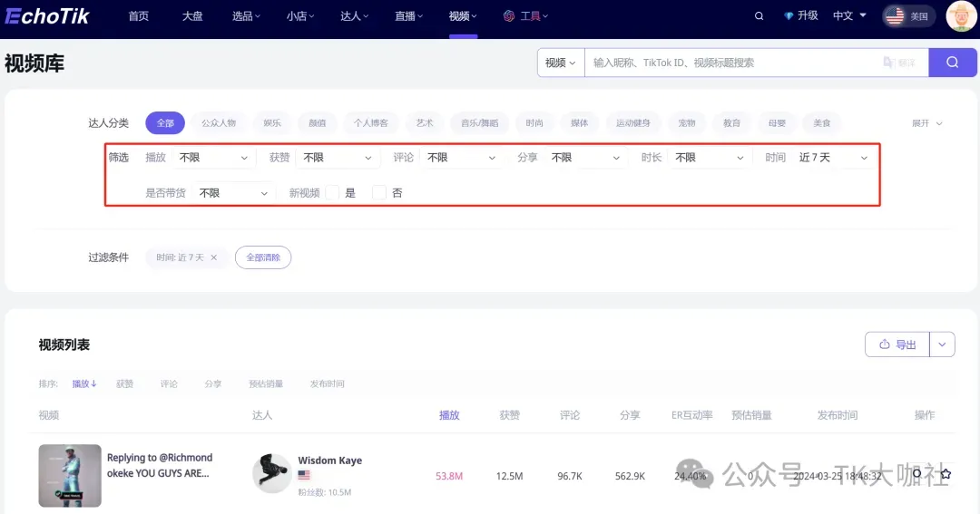
Task: Open the 直播 menu
Action: 408,16
